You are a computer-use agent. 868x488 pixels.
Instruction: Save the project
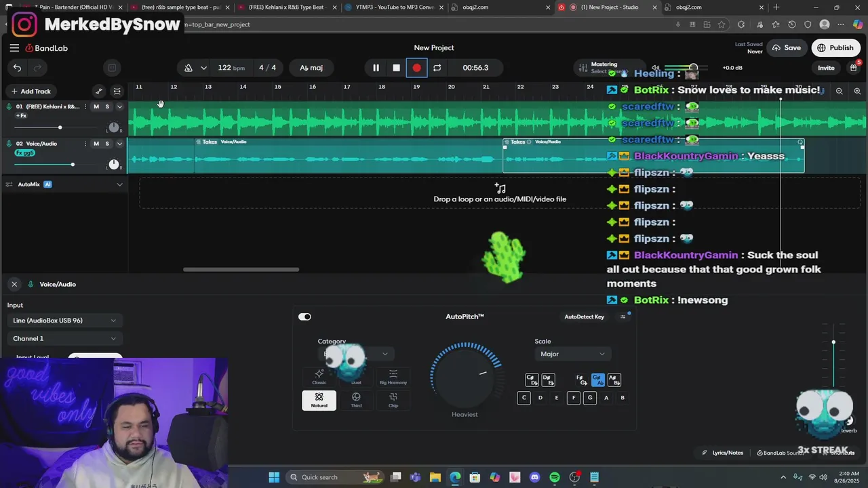787,48
